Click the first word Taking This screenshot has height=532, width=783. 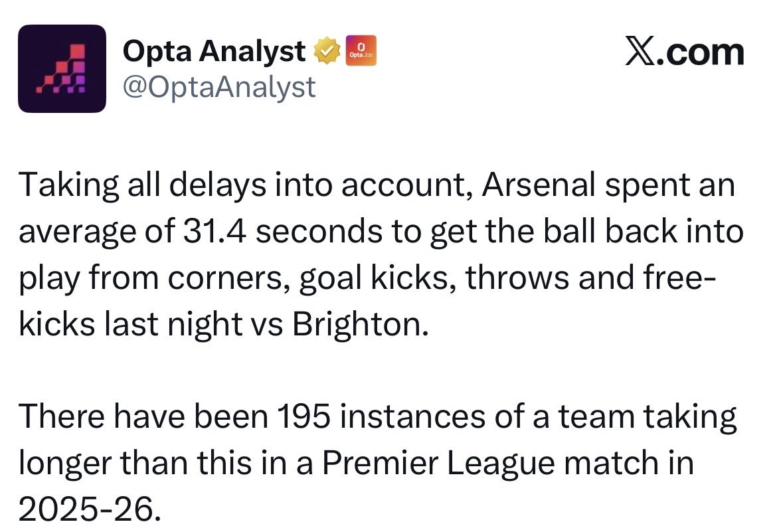pos(69,185)
